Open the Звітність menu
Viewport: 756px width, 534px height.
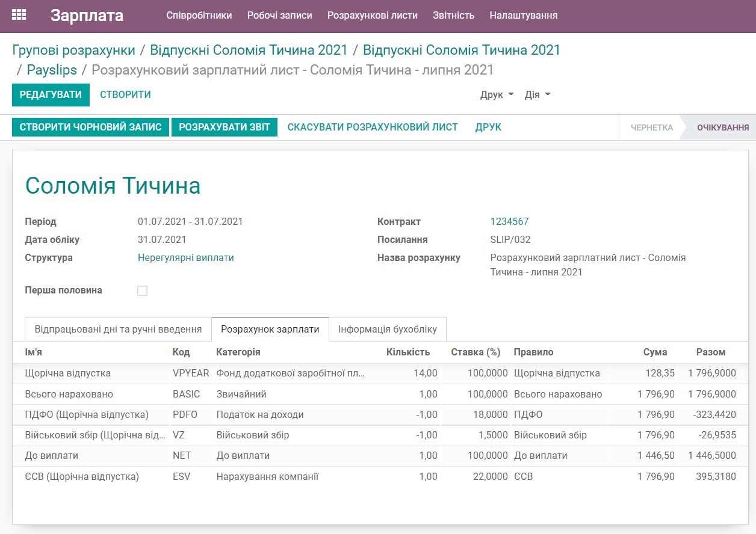pos(453,16)
